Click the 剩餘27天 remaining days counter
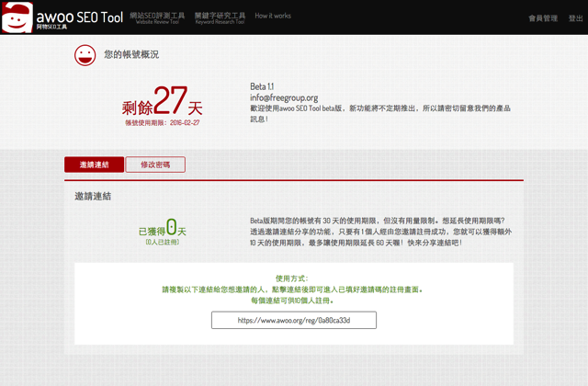Viewport: 588px width, 386px height. [162, 101]
